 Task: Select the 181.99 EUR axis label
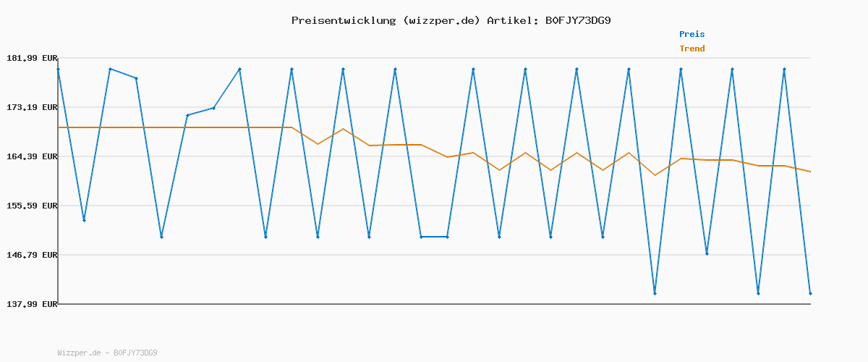(x=30, y=58)
